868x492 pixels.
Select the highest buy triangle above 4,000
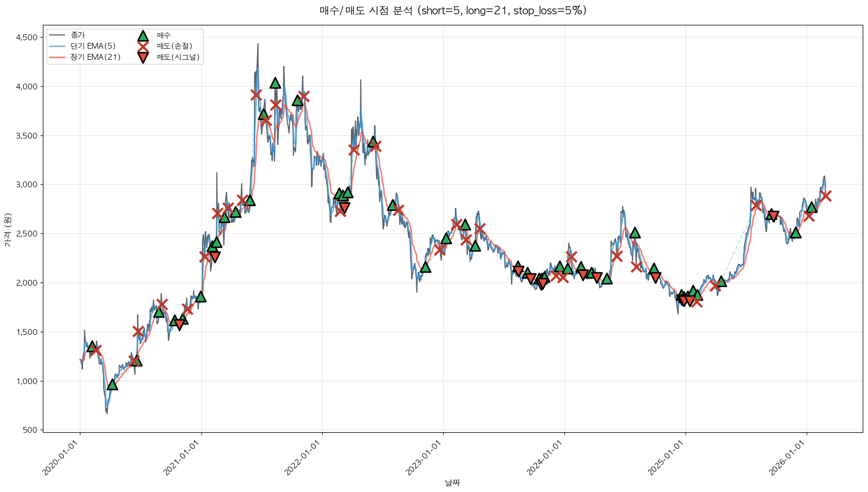point(275,83)
